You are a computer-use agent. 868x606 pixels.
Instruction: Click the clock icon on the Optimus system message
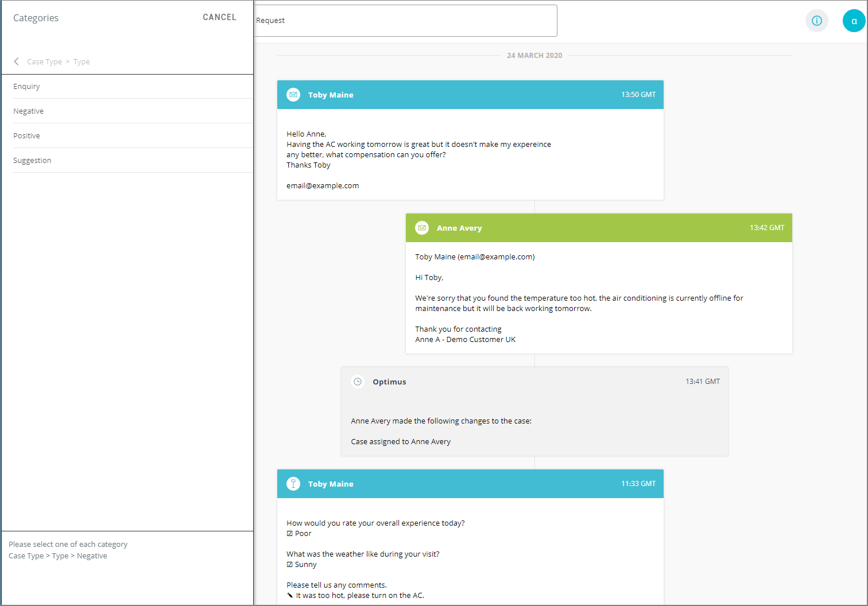(x=358, y=381)
